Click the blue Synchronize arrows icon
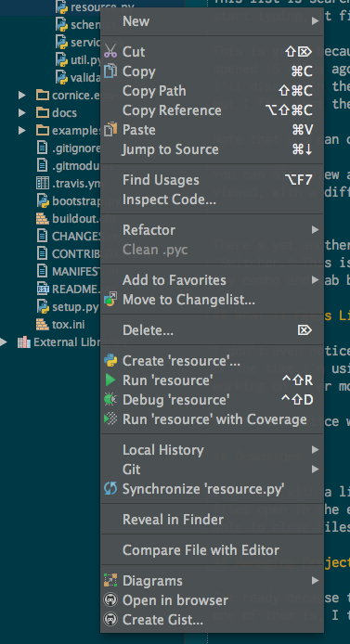This screenshot has width=350, height=644. (110, 489)
